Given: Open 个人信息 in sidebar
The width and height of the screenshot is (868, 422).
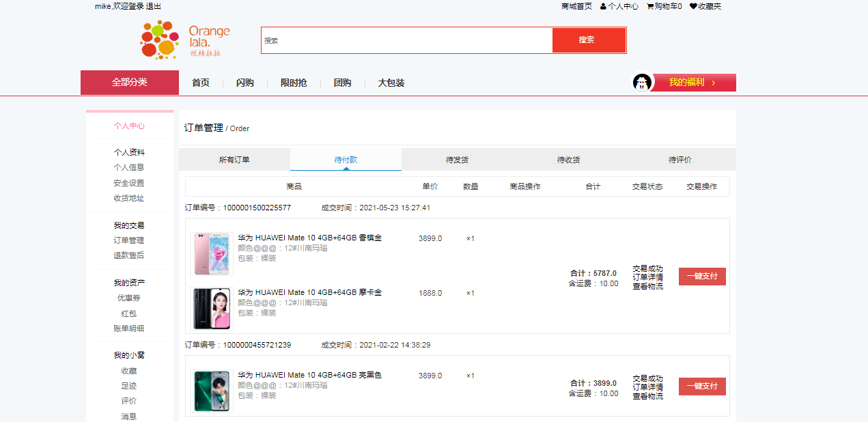Looking at the screenshot, I should click(x=129, y=167).
